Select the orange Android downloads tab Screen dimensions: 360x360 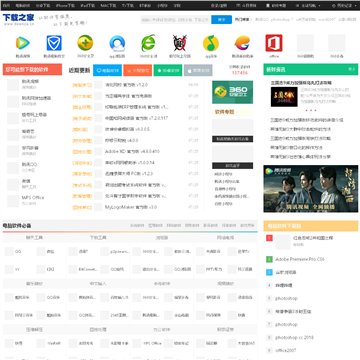click(138, 70)
